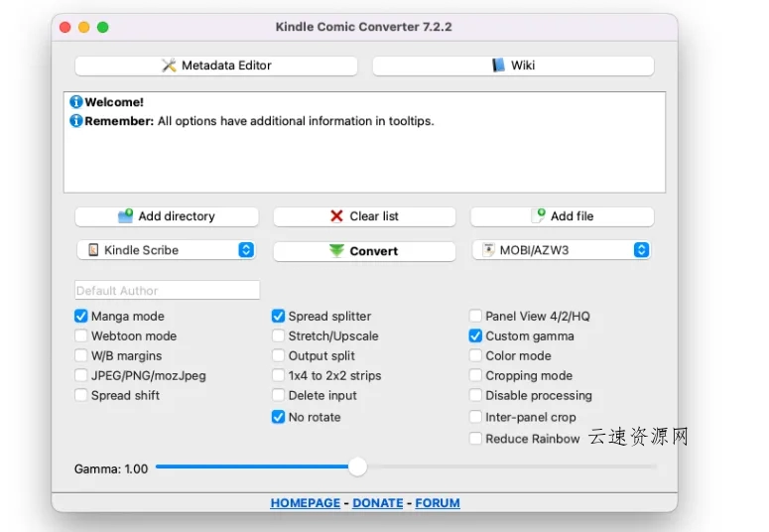Click the Gamma slider handle
The image size is (769, 532).
tap(357, 466)
